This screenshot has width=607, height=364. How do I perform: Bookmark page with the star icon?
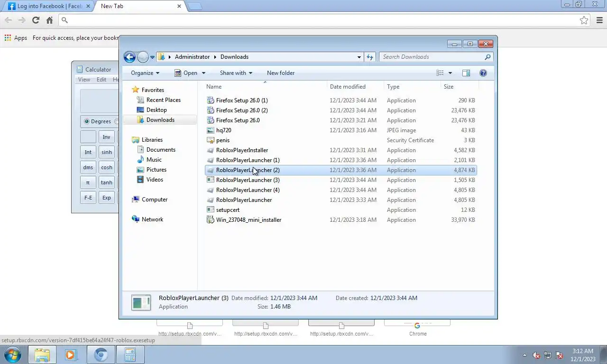click(584, 20)
